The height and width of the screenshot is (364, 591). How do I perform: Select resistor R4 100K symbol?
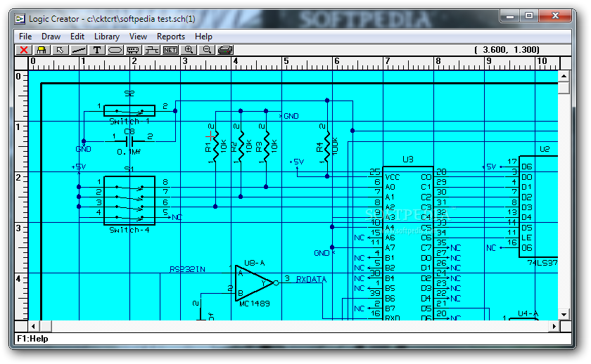[x=327, y=145]
